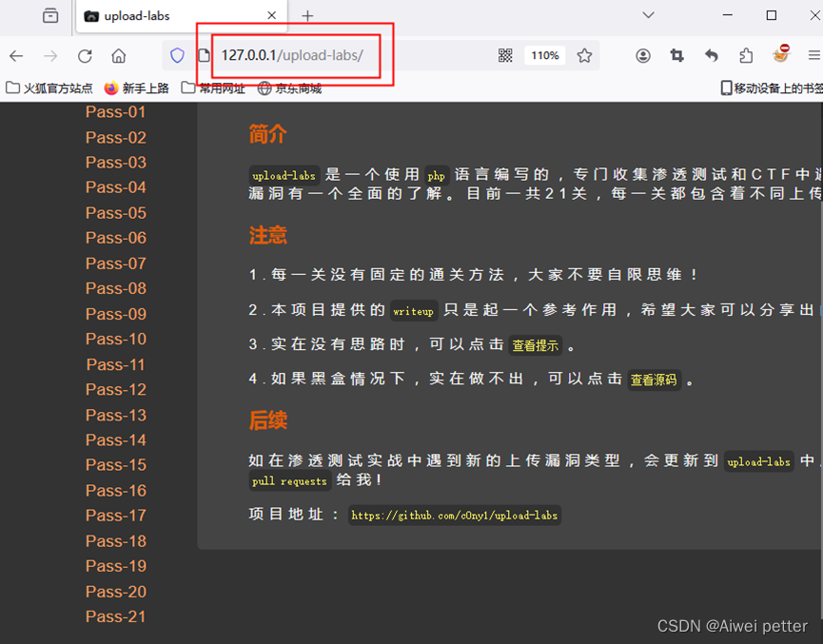Navigate to Pass-05

[x=115, y=213]
